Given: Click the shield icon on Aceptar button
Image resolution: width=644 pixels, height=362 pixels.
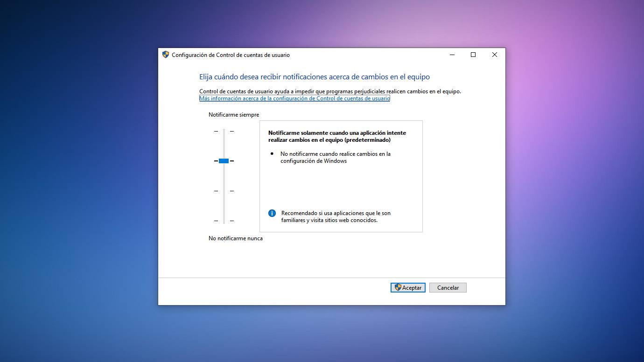Looking at the screenshot, I should 398,287.
